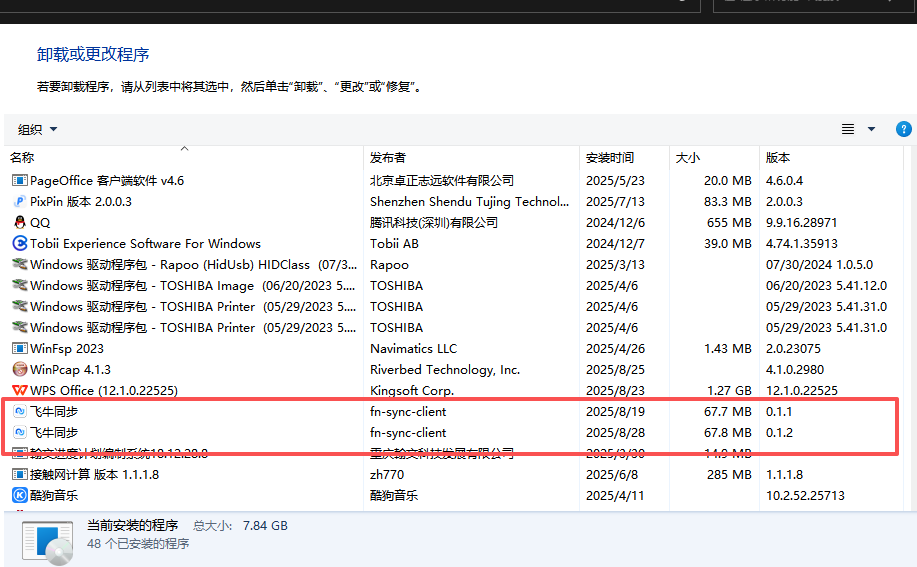Image resolution: width=917 pixels, height=567 pixels.
Task: Select WinFsp 2023 in the list
Action: tap(67, 349)
